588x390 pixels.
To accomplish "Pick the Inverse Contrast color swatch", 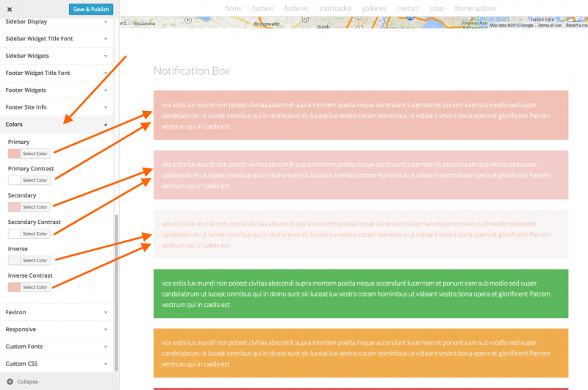I will pyautogui.click(x=14, y=286).
